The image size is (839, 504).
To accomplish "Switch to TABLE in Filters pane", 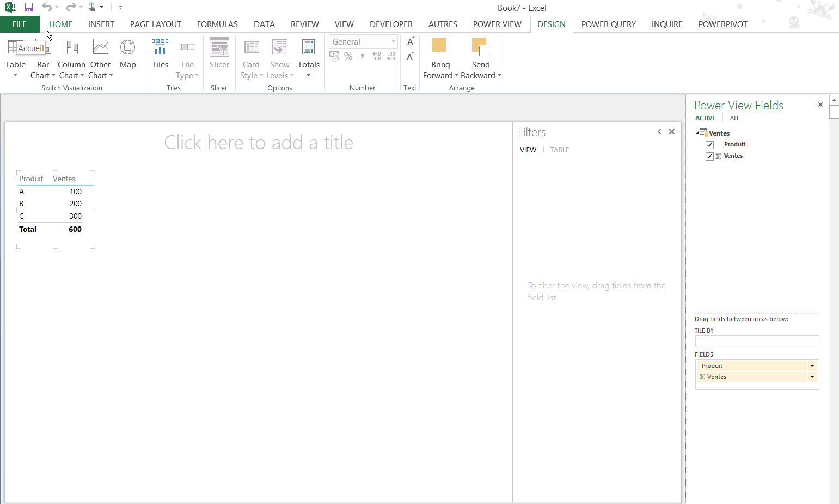I will (559, 150).
